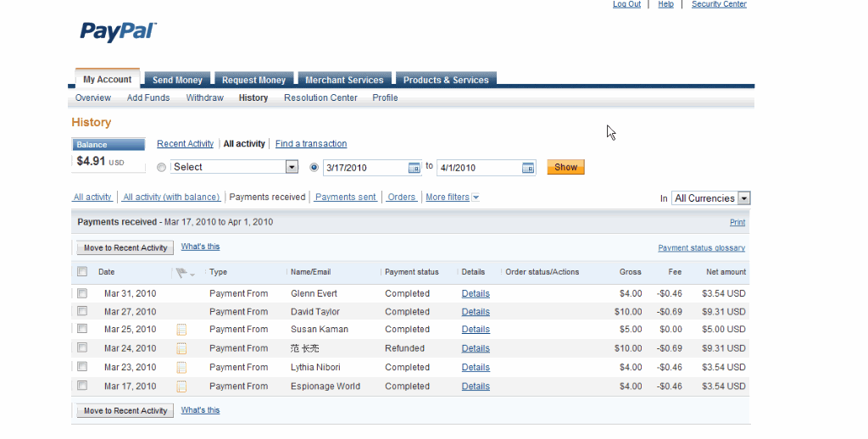
Task: Open the Payment status glossary link
Action: click(x=701, y=248)
